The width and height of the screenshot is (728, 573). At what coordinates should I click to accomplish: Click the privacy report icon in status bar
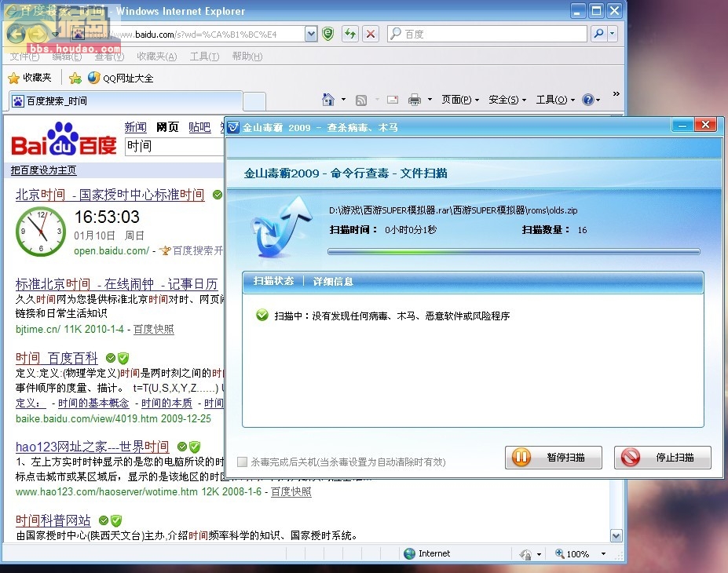[x=525, y=553]
